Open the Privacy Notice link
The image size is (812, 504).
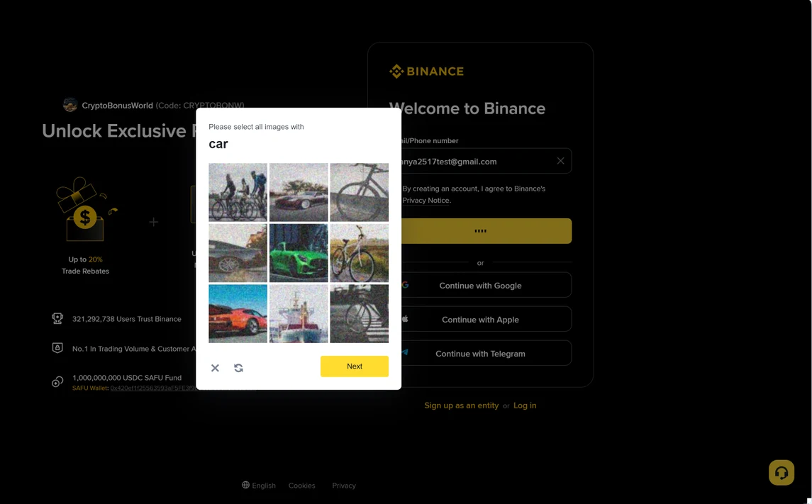click(x=426, y=201)
